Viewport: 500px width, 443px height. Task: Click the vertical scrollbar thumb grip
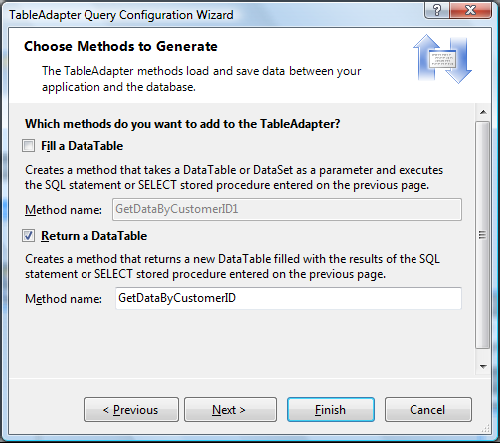click(x=482, y=235)
